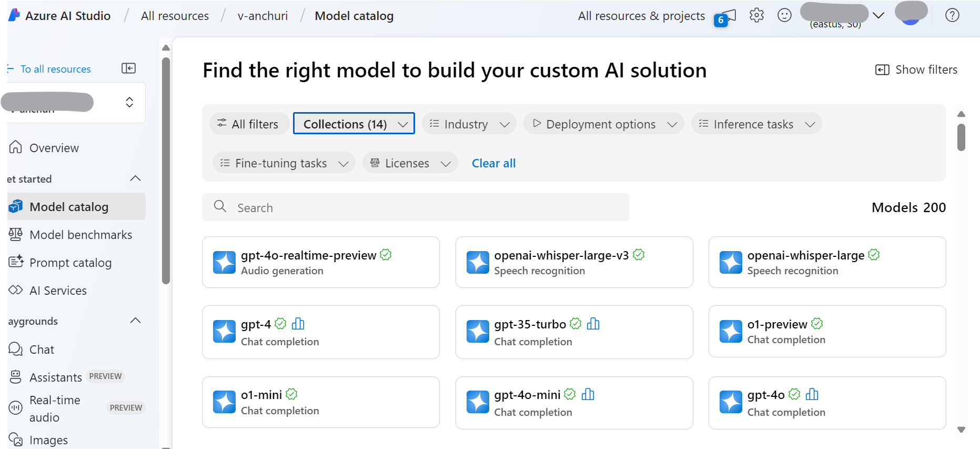980x449 pixels.
Task: Click the magnifier icon in the search box
Action: tap(220, 206)
